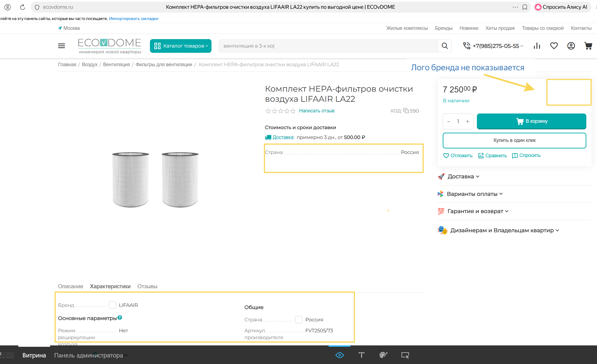Open the shopping cart icon in header
597x364 pixels.
pos(588,46)
